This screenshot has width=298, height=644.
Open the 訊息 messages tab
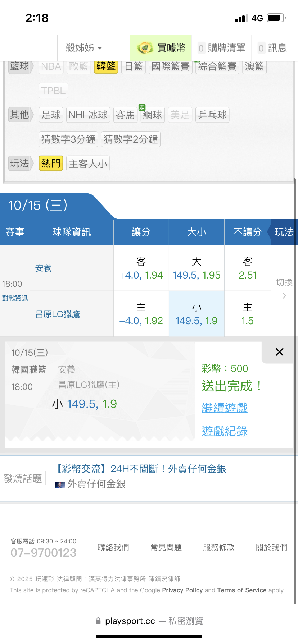click(273, 48)
